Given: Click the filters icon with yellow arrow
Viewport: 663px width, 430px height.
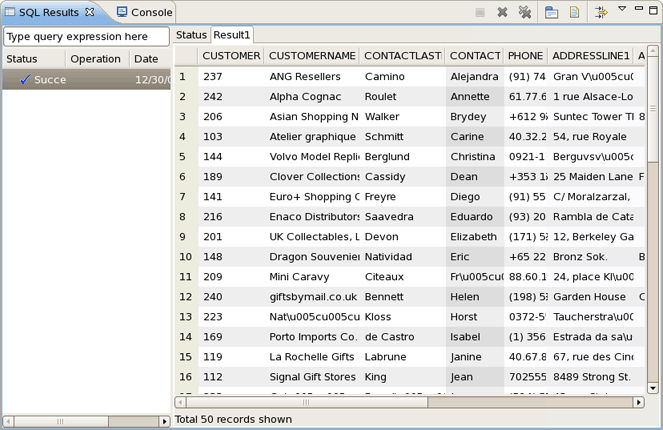Looking at the screenshot, I should point(601,13).
